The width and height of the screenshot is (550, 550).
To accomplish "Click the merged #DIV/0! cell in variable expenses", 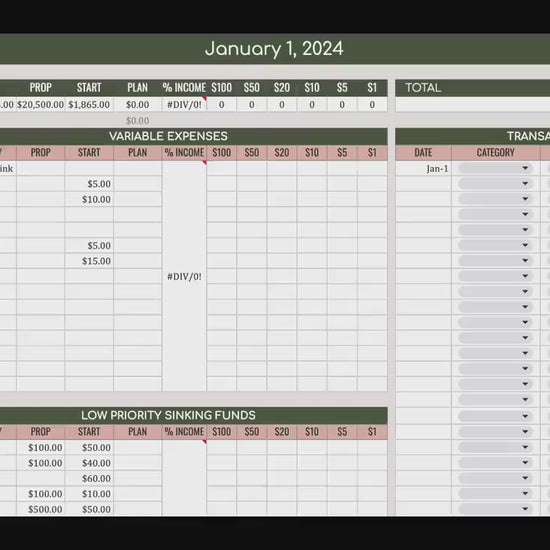I will (x=184, y=276).
